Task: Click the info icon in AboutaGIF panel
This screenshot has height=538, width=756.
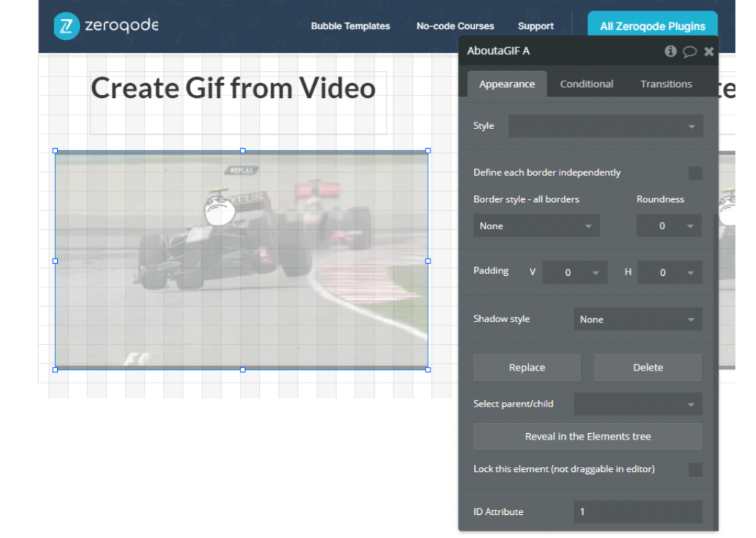Action: [670, 51]
